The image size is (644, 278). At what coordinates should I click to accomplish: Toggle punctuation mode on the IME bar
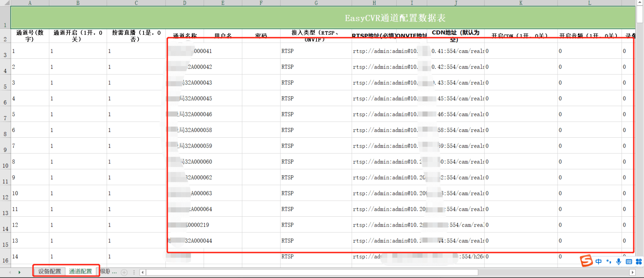pyautogui.click(x=608, y=262)
